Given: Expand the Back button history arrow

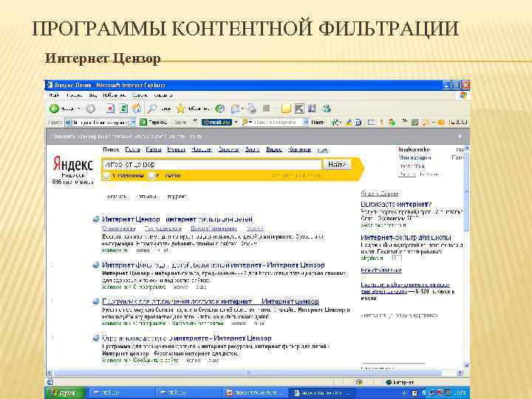Looking at the screenshot, I should (x=79, y=109).
